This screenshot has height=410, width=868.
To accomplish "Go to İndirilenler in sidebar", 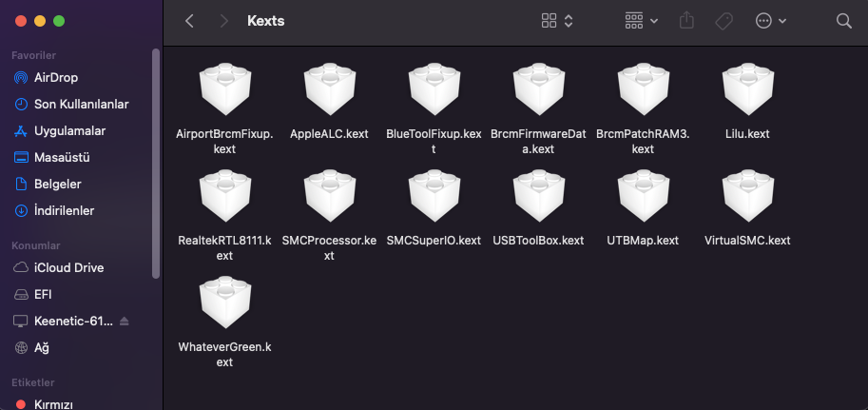I will [x=64, y=210].
